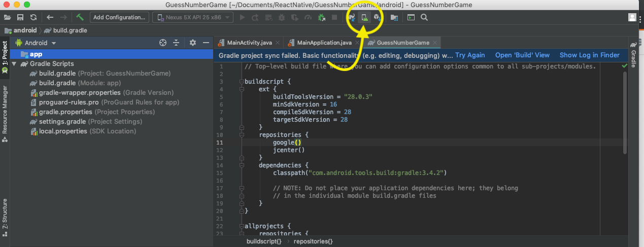Open Nexus 5X API 25 device dropdown
Viewport: 644px width, 247px height.
click(193, 17)
